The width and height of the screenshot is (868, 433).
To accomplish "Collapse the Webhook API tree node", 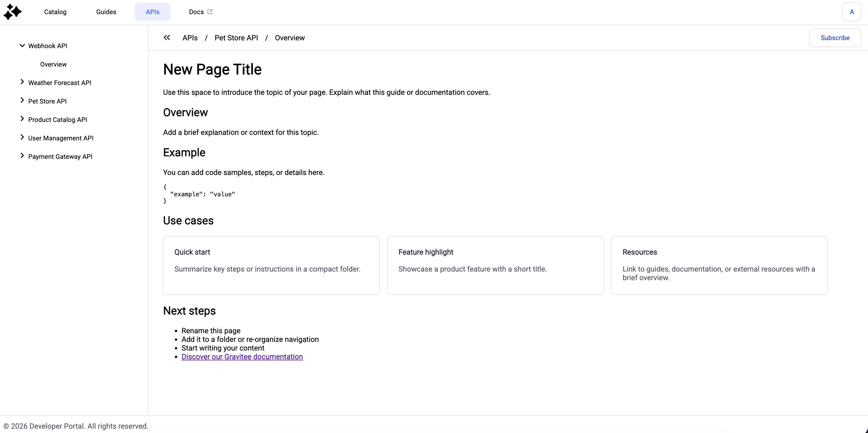I will [x=22, y=46].
